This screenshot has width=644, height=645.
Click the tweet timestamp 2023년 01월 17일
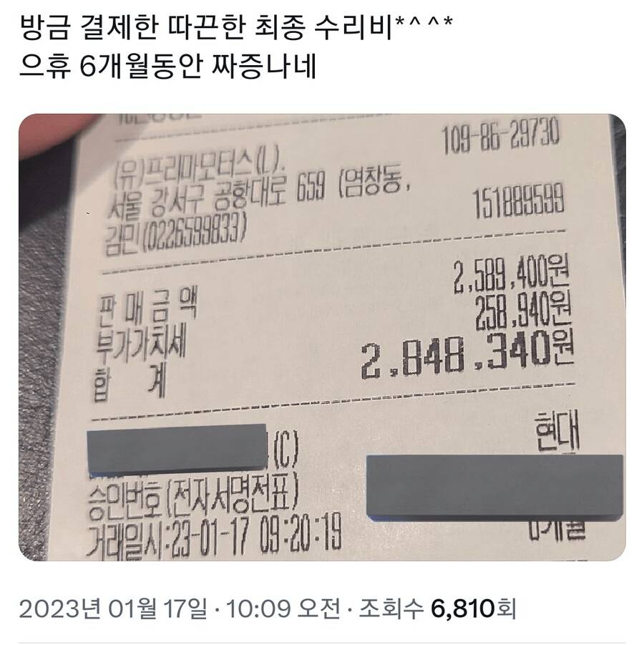113,608
